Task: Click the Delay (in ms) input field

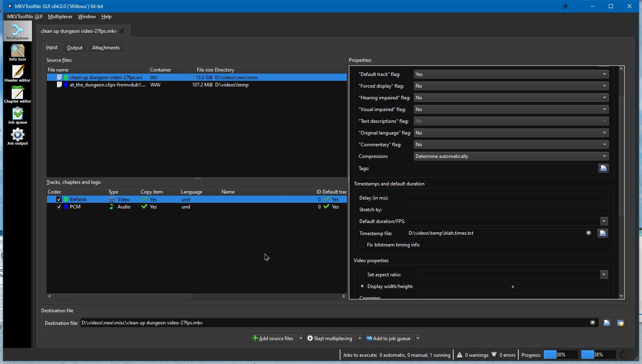Action: 507,198
